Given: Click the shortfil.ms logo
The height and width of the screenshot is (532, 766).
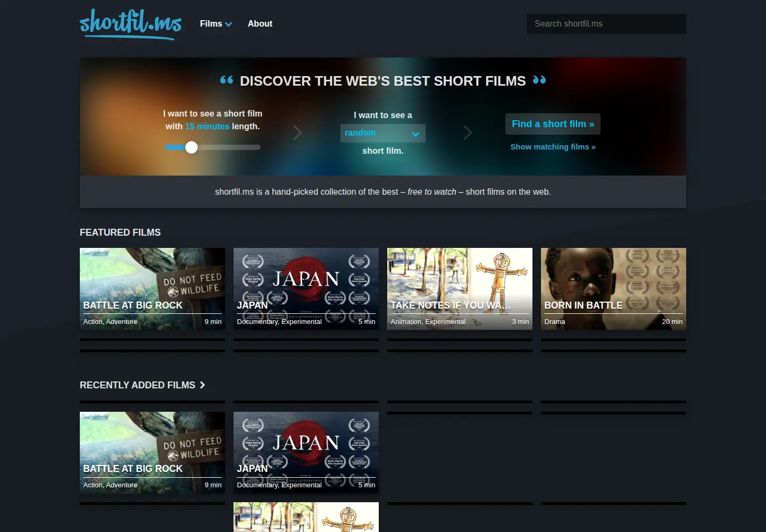Looking at the screenshot, I should [131, 24].
